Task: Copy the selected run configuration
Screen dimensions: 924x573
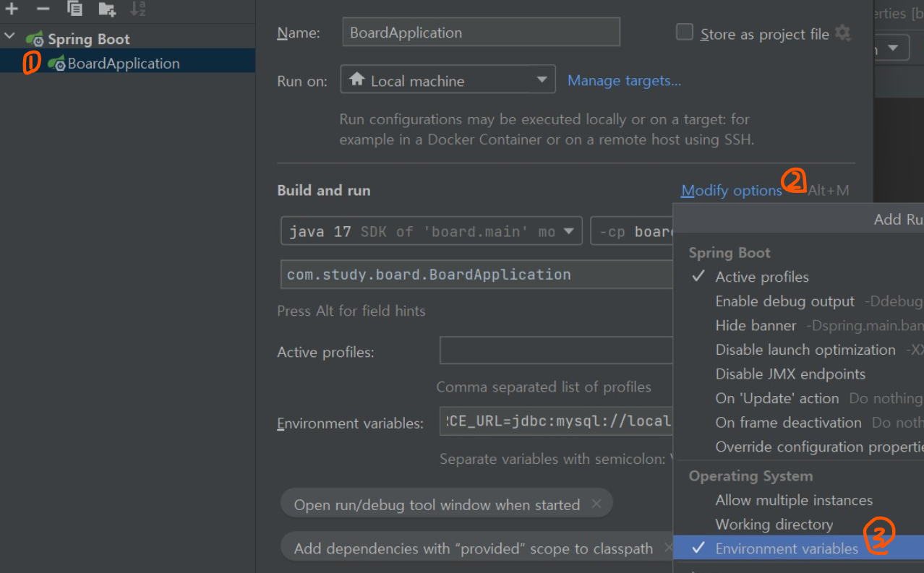Action: 74,9
